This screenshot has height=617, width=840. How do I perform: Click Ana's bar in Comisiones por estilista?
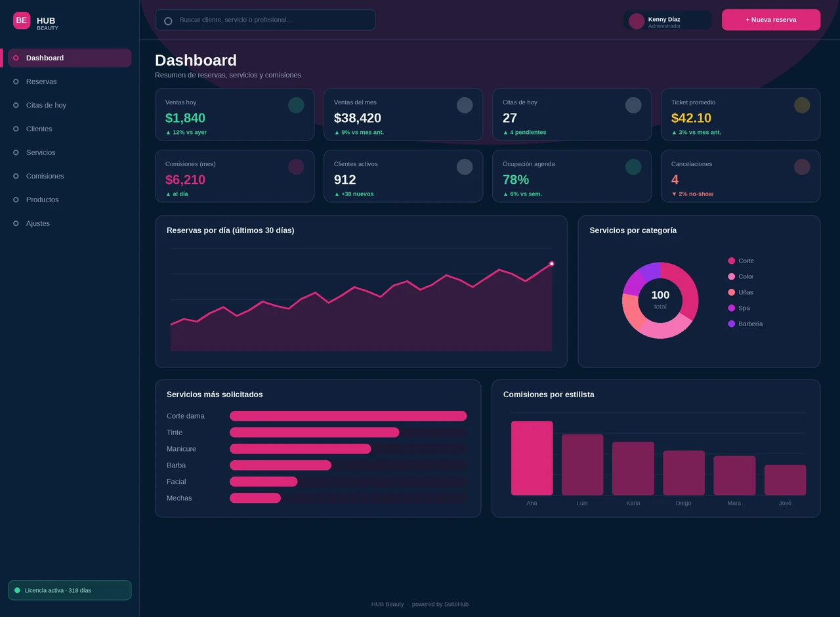coord(532,458)
